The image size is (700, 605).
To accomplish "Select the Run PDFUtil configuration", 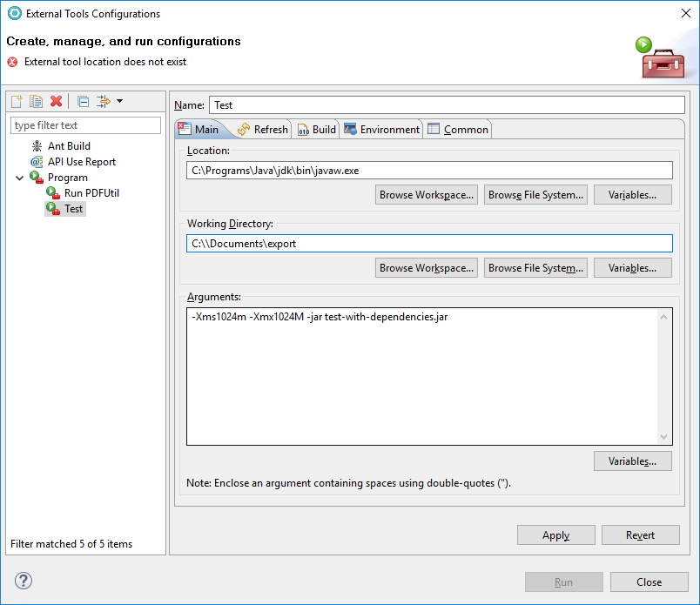I will [91, 193].
